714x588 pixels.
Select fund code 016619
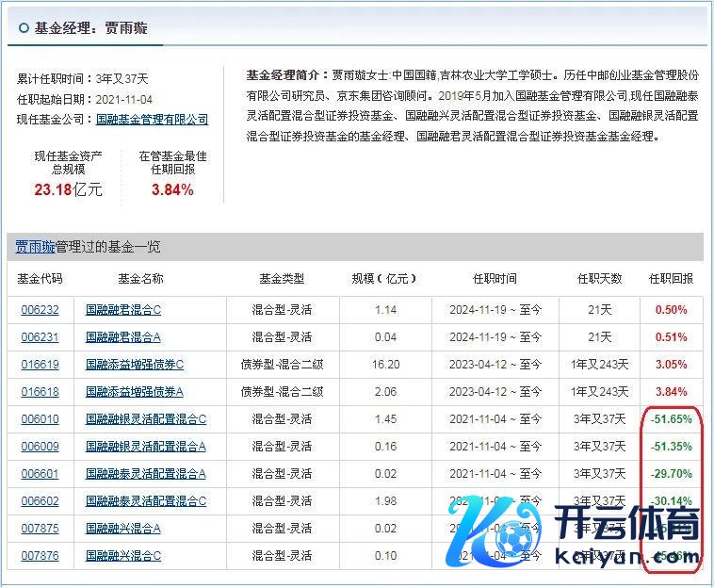point(40,364)
